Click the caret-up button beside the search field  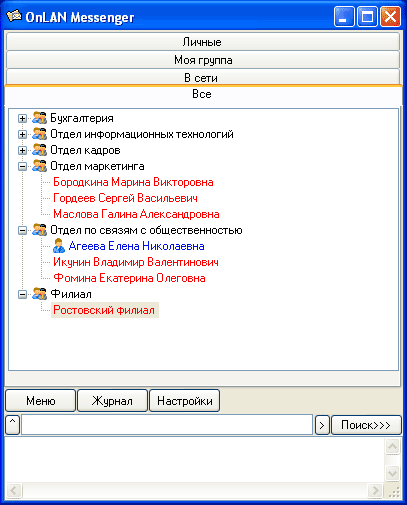[13, 425]
